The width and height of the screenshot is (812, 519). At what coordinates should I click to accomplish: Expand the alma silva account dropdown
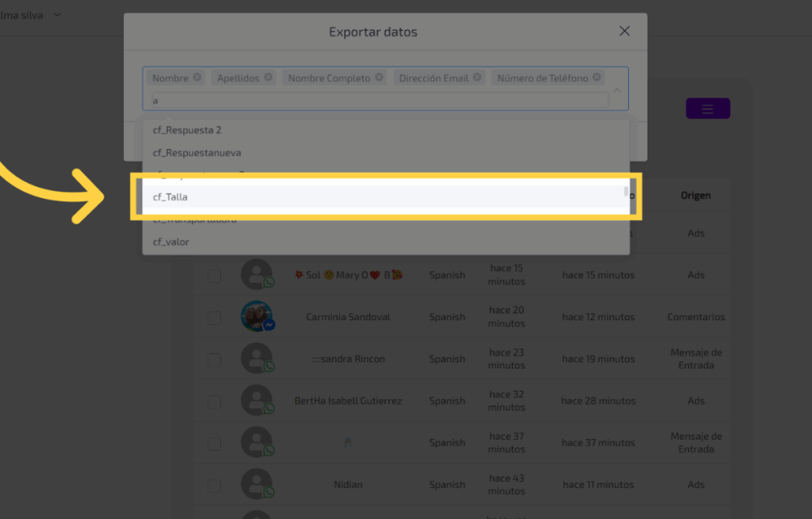tap(57, 15)
